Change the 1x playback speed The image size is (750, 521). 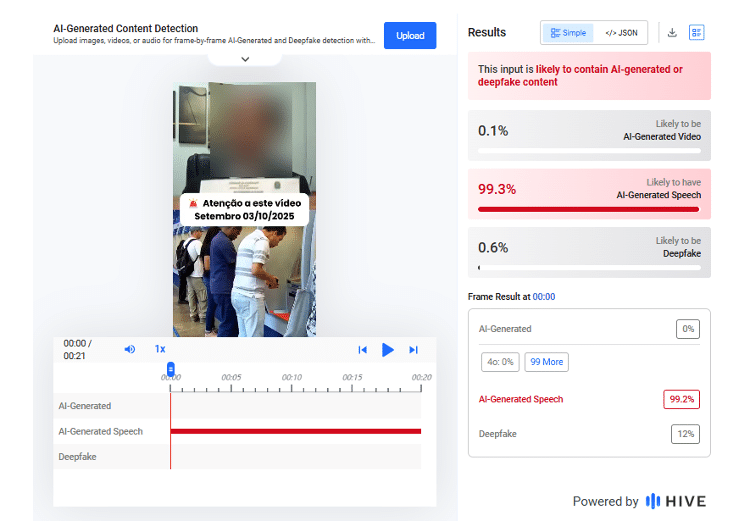pos(160,349)
